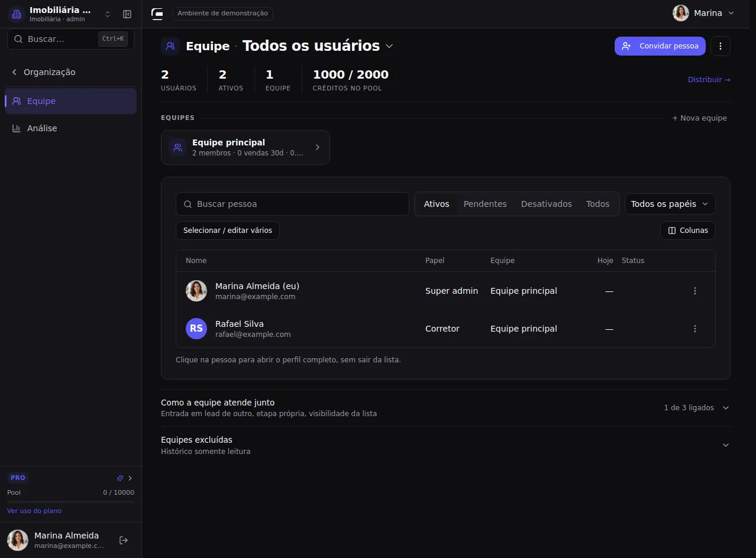Click the Papel column header
The image size is (756, 558).
tap(435, 261)
